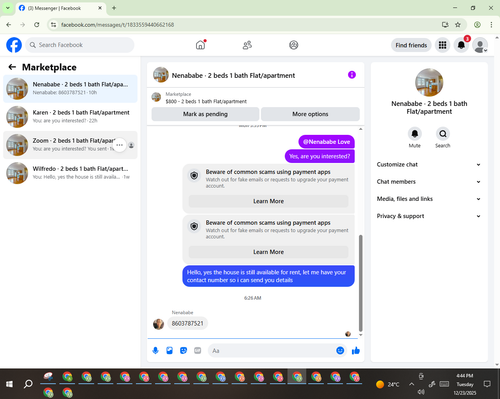Screen dimensions: 500x399
Task: Show hidden system tray icons
Action: pos(412,384)
